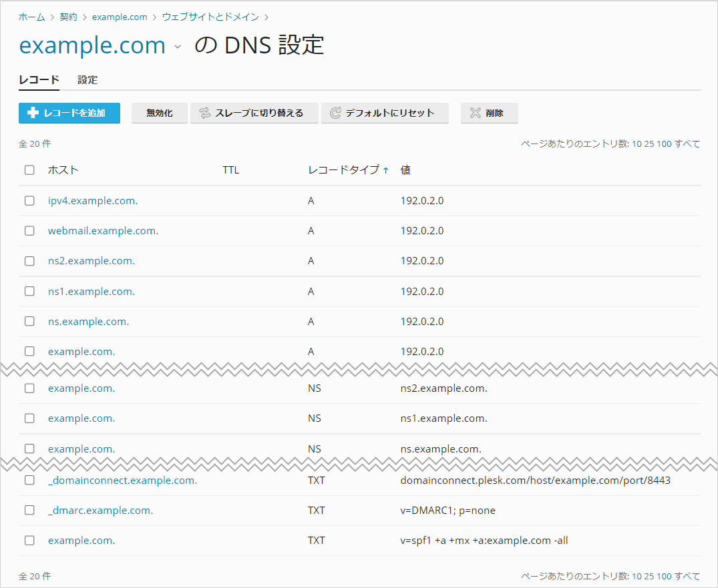Open the ipv4.example.com. record link
Image resolution: width=718 pixels, height=588 pixels.
pyautogui.click(x=93, y=200)
